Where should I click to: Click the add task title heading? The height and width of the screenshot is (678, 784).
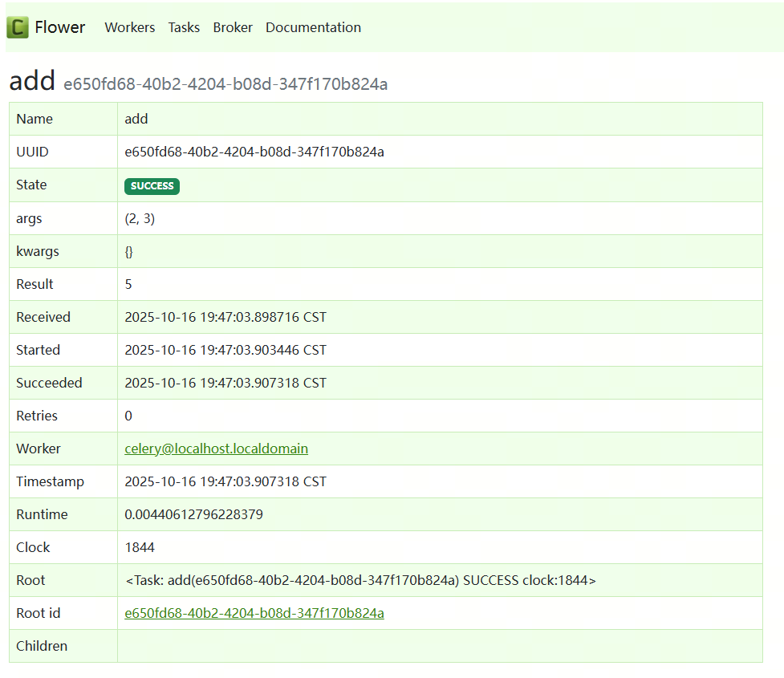[31, 80]
